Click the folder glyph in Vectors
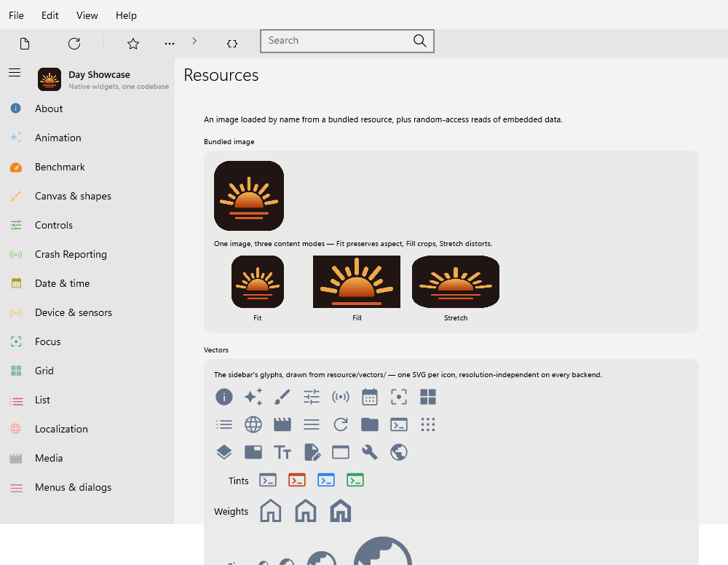The width and height of the screenshot is (728, 565). pos(370,424)
